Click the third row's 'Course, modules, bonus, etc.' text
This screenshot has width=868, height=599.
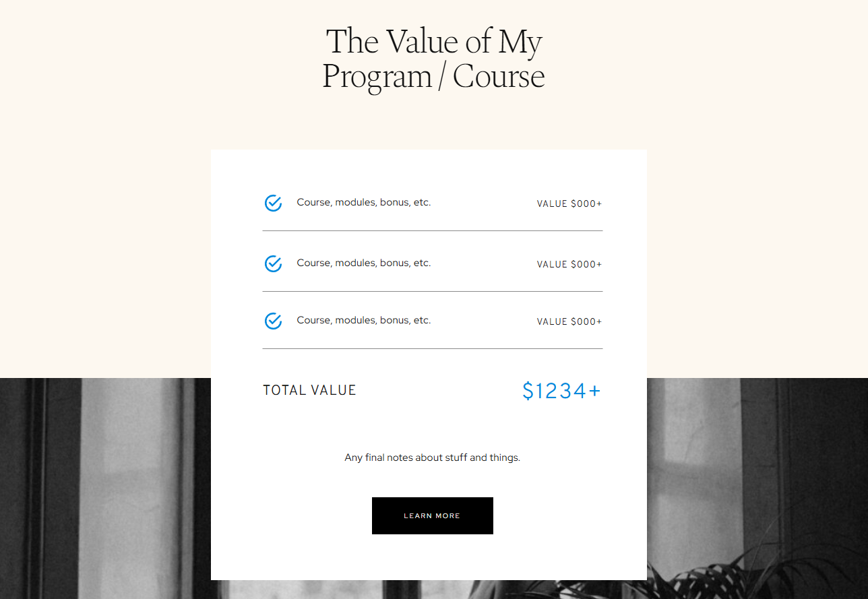[x=363, y=320]
